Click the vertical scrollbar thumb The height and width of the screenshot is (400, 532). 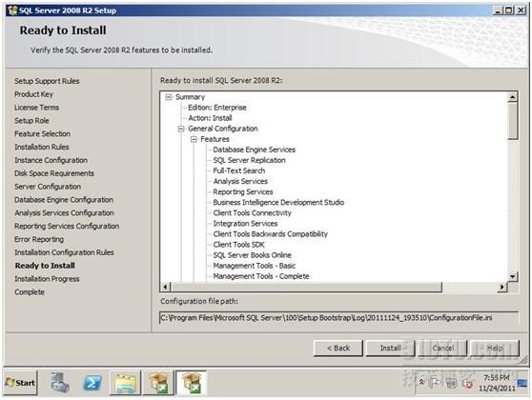(x=513, y=121)
